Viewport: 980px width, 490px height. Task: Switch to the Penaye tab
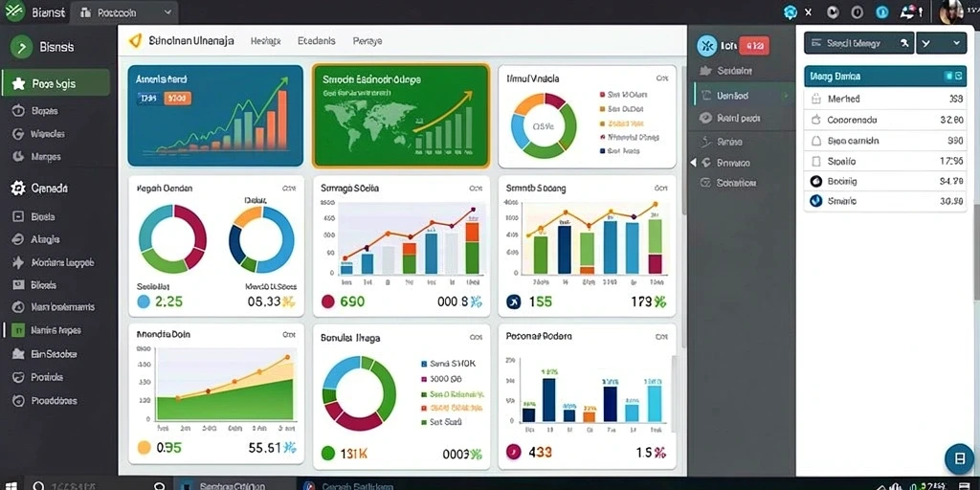pos(367,40)
